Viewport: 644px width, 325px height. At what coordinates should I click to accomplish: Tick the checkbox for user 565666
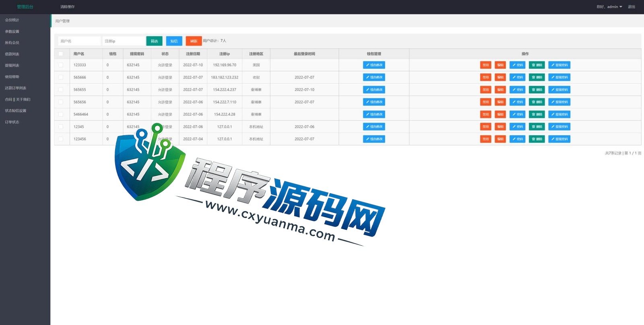point(61,77)
